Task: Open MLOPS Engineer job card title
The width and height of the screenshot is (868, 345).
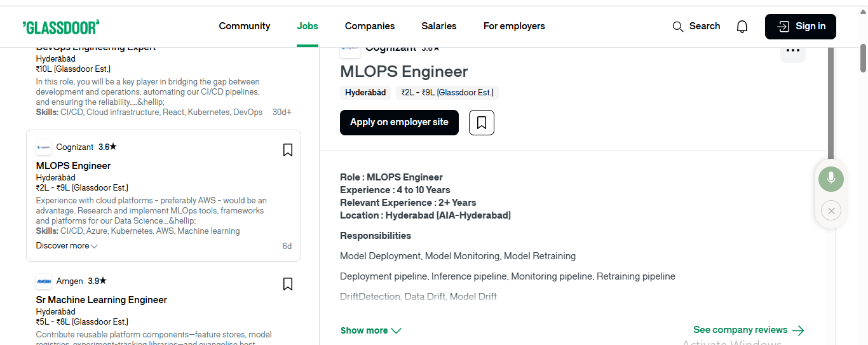Action: (74, 166)
